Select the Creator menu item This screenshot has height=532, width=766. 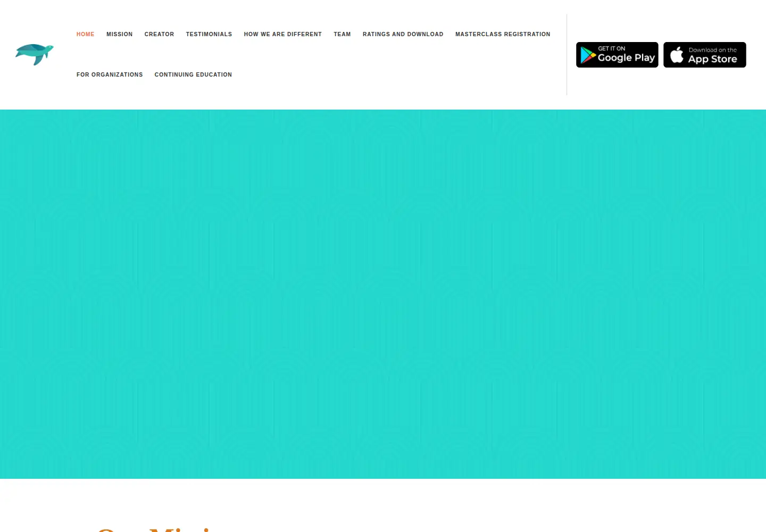[x=159, y=34]
